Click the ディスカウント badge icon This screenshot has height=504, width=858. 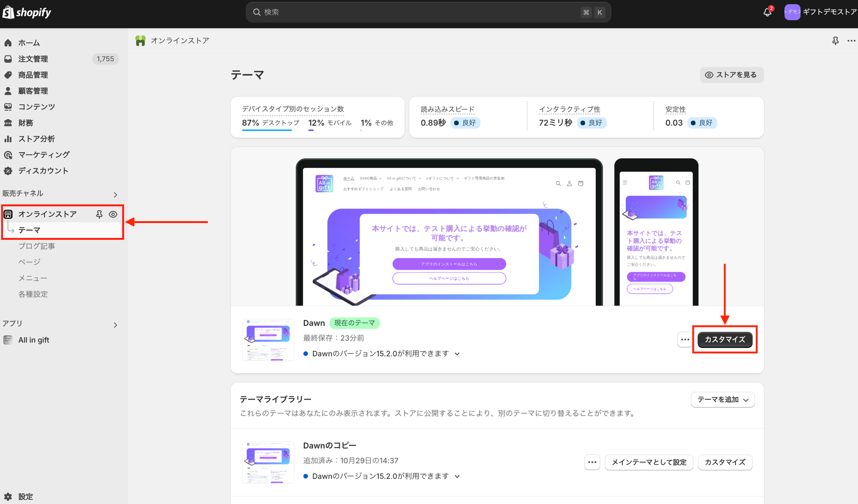pos(8,171)
